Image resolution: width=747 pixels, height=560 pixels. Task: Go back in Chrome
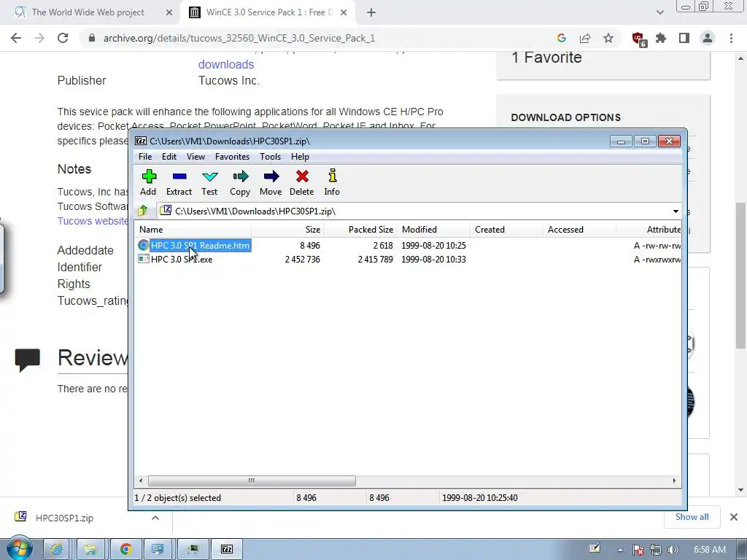click(16, 38)
